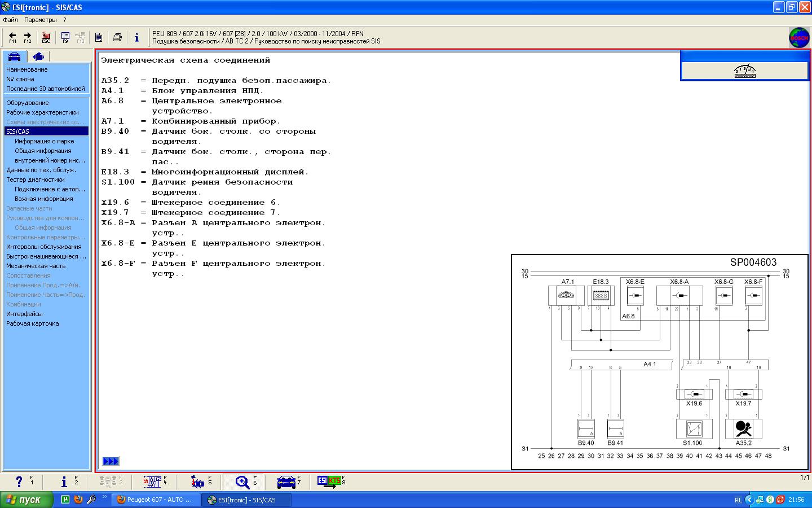The width and height of the screenshot is (812, 508).
Task: Click the Bosch logo globe
Action: coord(799,37)
